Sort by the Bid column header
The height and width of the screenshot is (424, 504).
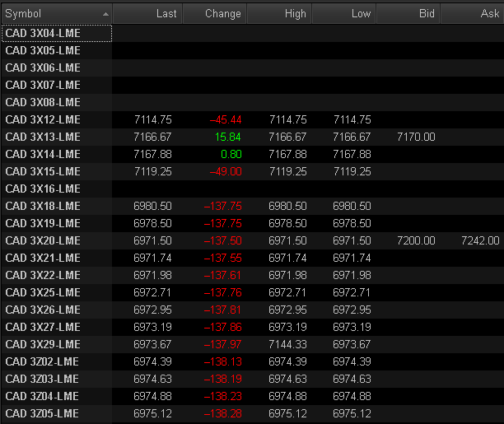click(x=408, y=13)
